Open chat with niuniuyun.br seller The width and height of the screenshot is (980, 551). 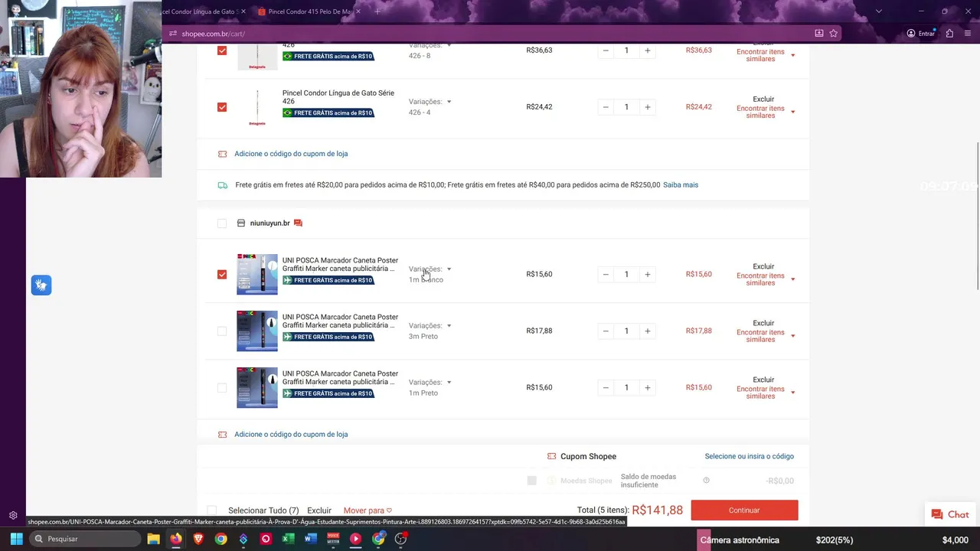point(298,223)
